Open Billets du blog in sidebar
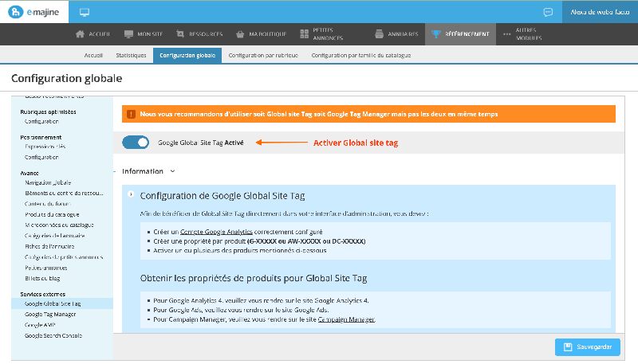Screen dimensions: 638x364 [x=42, y=278]
